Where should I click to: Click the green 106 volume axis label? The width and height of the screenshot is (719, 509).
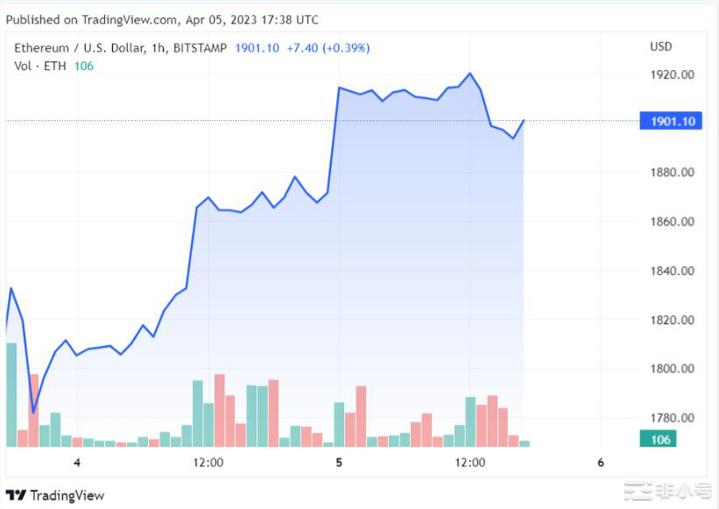tap(661, 439)
